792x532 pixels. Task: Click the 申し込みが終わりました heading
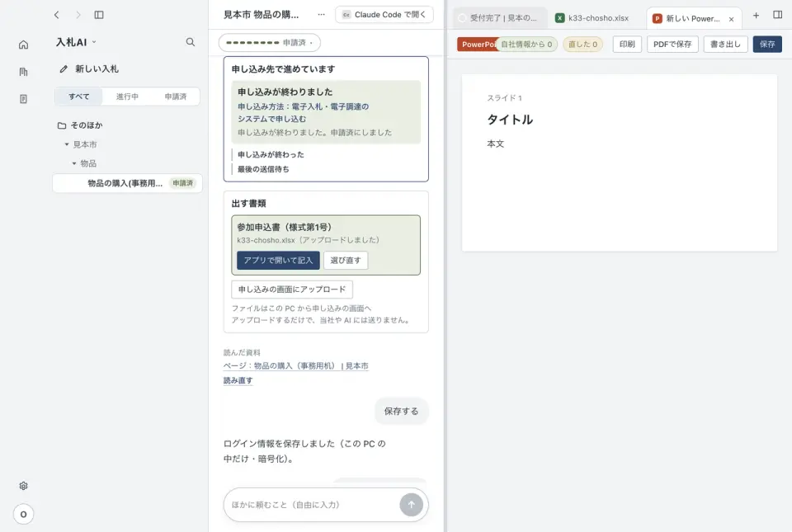285,92
